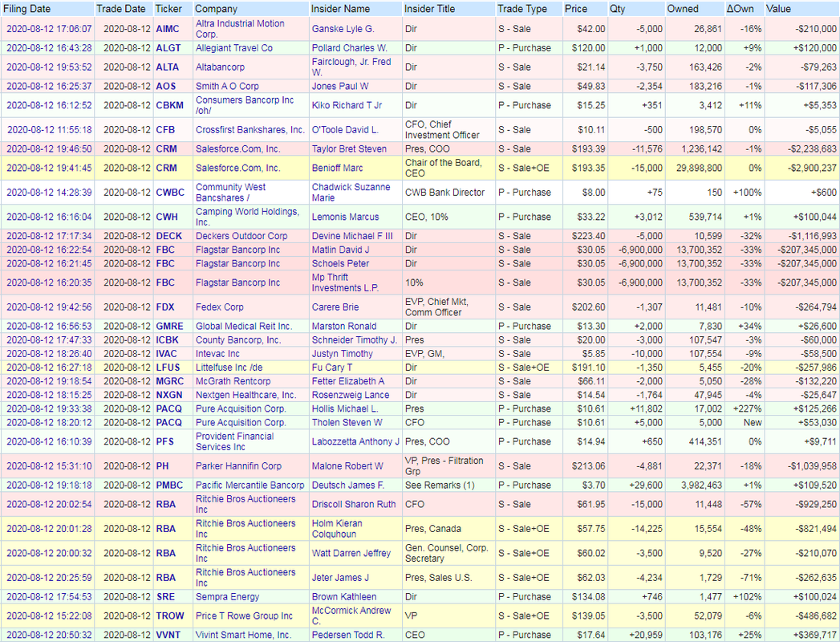Open filing dated 2020-08-12 20:50:32
Viewport: 840px width, 642px height.
[x=49, y=636]
